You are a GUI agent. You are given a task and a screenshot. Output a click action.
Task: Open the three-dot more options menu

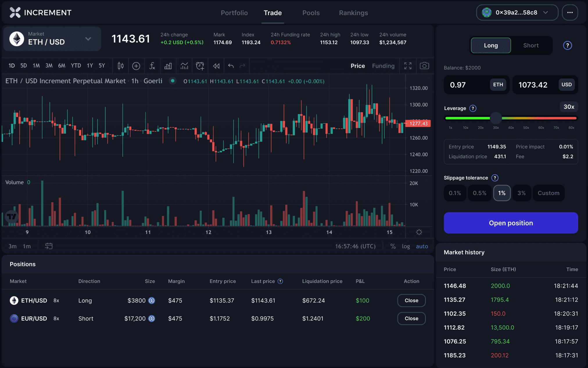pyautogui.click(x=570, y=13)
